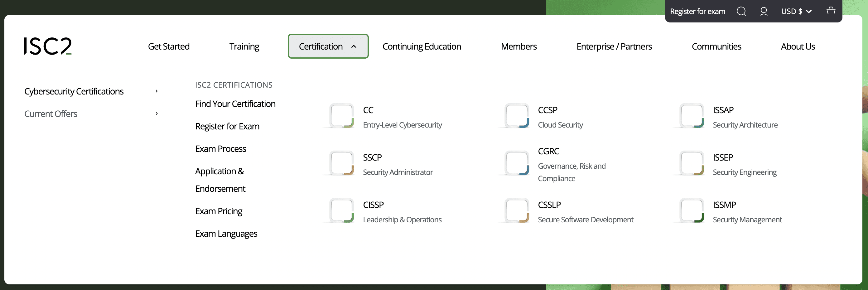
Task: Click the CGRC certification title
Action: (x=548, y=151)
